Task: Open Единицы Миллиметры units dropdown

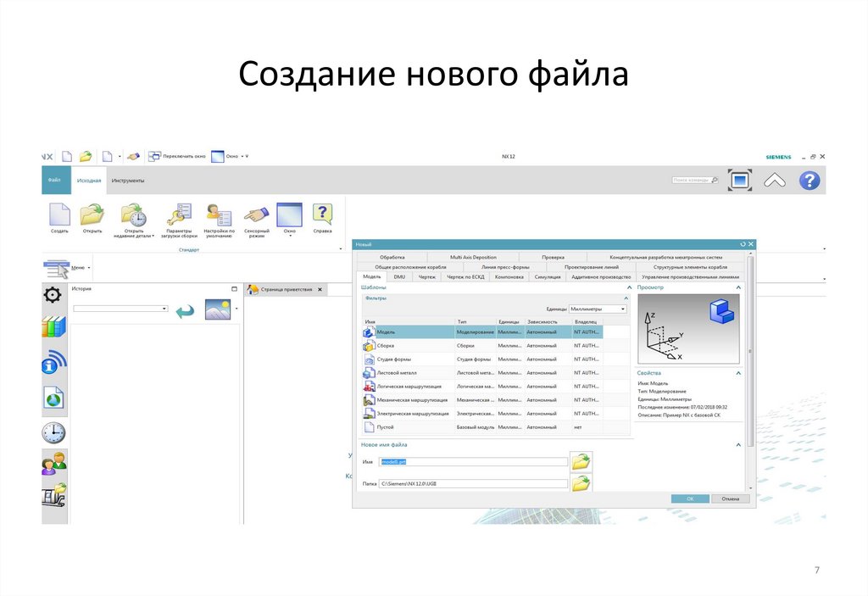Action: (598, 309)
